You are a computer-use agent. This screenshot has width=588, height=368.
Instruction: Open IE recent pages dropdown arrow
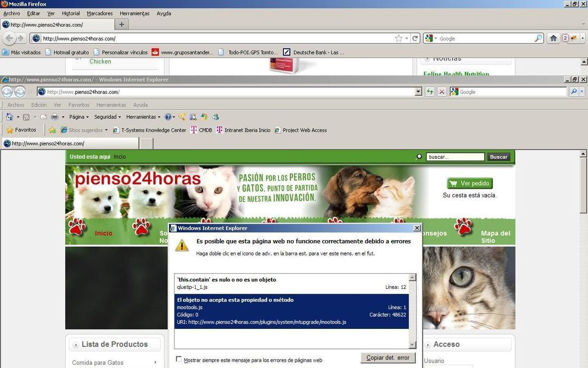point(30,92)
